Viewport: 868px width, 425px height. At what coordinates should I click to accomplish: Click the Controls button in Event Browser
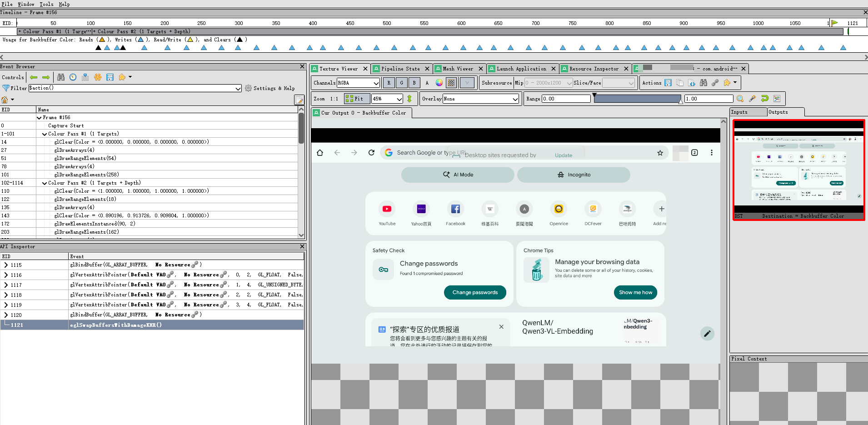13,77
